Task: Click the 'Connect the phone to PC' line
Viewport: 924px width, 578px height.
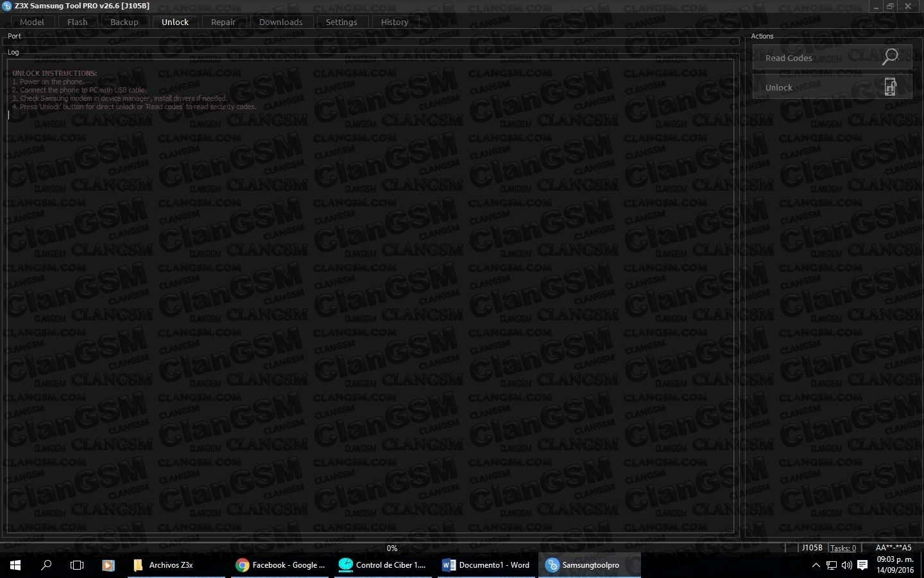Action: click(80, 90)
